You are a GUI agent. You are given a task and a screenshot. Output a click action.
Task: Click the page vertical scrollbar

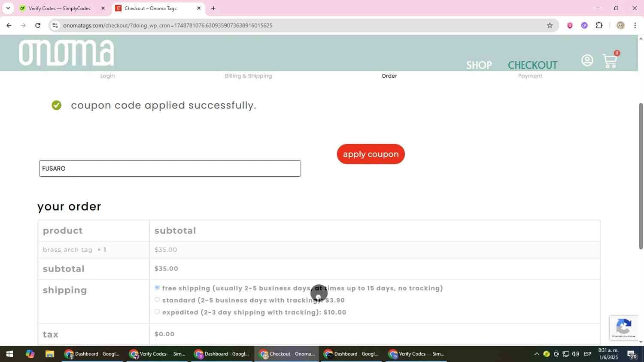pos(641,176)
